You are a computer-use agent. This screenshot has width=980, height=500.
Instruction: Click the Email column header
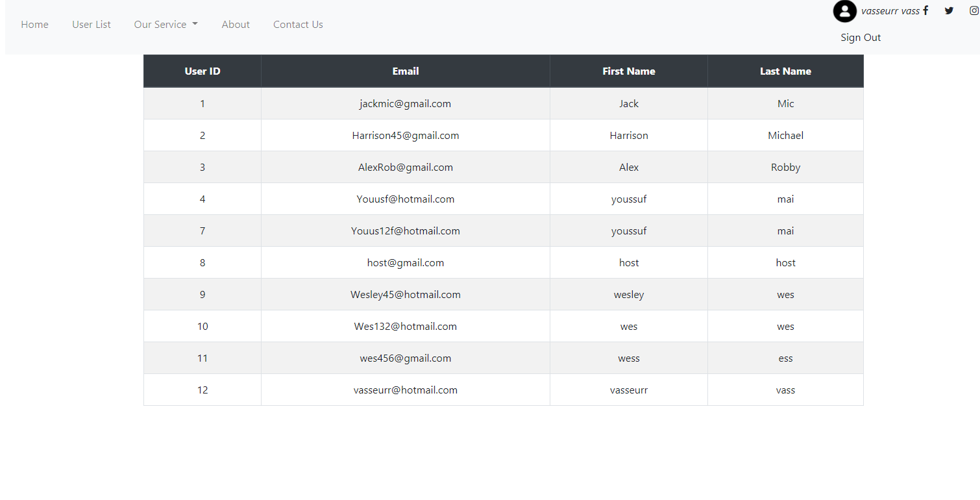click(x=406, y=71)
